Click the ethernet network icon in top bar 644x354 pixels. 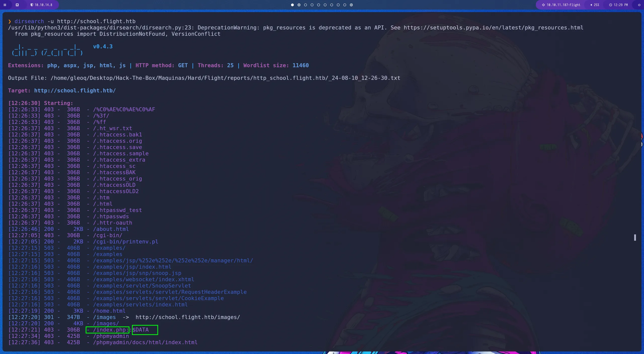(x=18, y=5)
